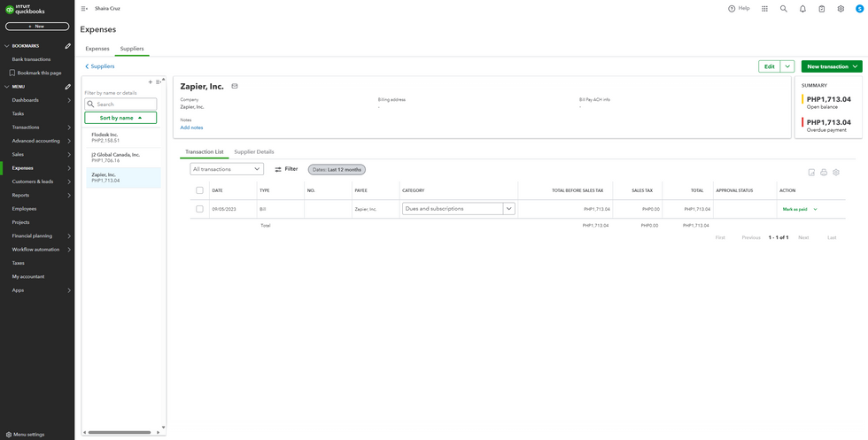Screen dimensions: 868x440
Task: Switch to the Suppliers tab
Action: [132, 49]
